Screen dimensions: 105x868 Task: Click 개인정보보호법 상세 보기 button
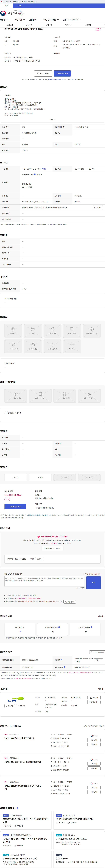pos(52,548)
